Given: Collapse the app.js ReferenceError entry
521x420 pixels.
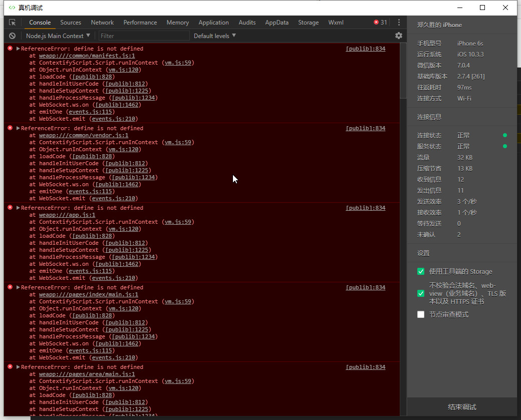Looking at the screenshot, I should click(18, 208).
